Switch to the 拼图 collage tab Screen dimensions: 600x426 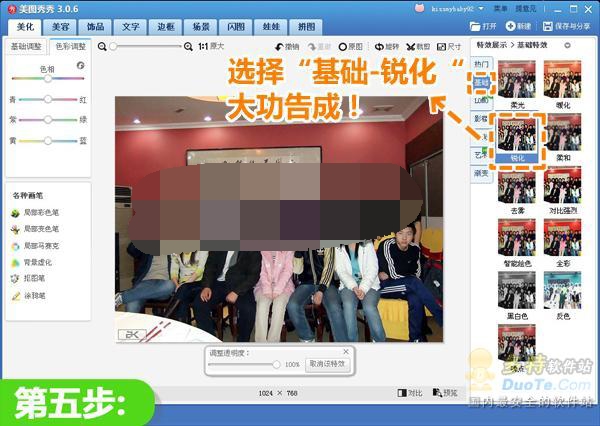point(307,27)
